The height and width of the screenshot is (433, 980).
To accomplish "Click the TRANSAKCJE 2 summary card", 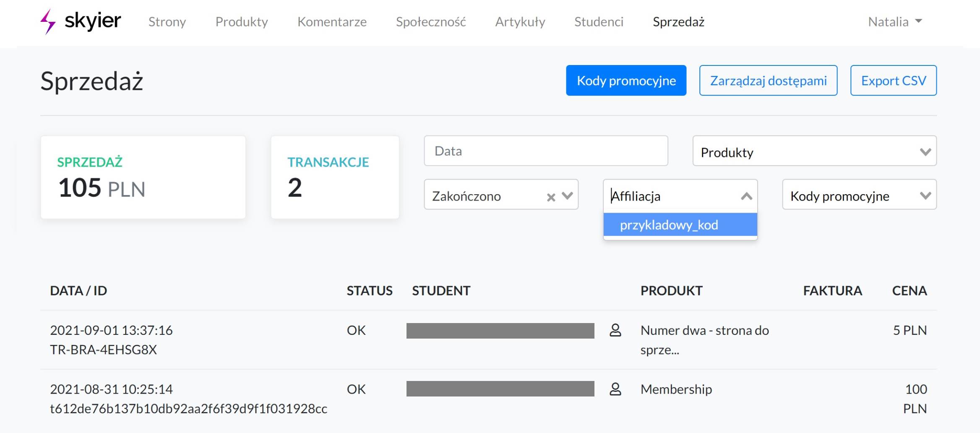I will (335, 177).
